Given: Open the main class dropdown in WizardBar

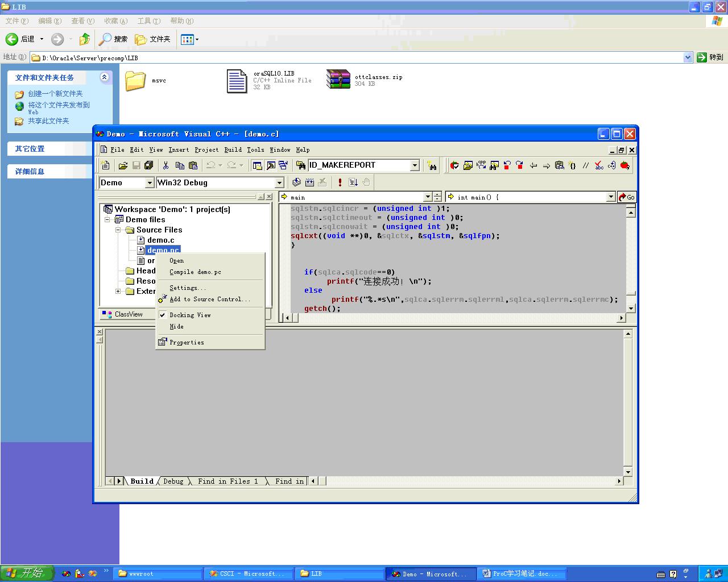Looking at the screenshot, I should (x=428, y=197).
